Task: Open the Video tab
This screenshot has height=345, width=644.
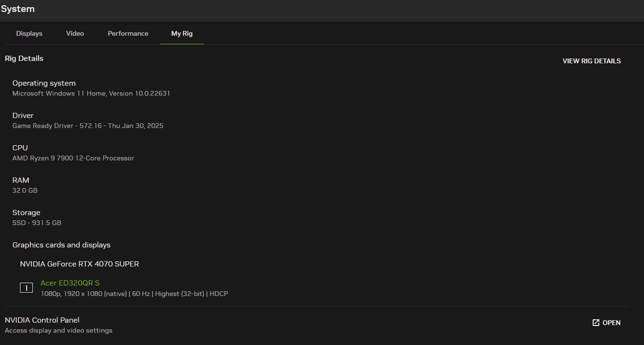Action: click(x=75, y=33)
